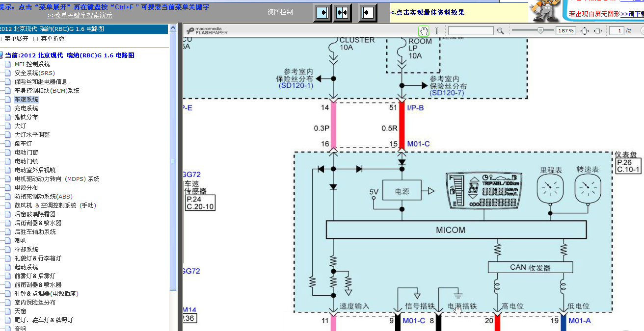
Task: Click the SD120-7 reference link in the diagram
Action: [447, 93]
